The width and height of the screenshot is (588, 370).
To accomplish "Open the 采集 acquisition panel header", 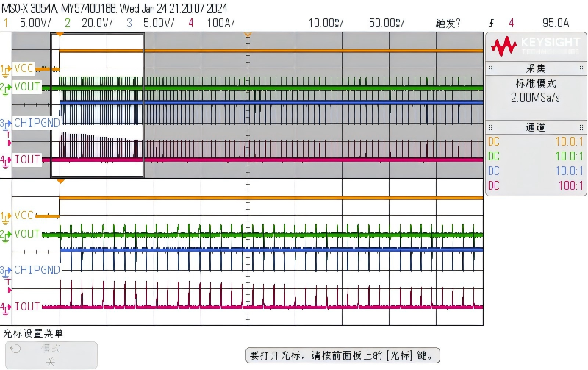I will tap(535, 68).
